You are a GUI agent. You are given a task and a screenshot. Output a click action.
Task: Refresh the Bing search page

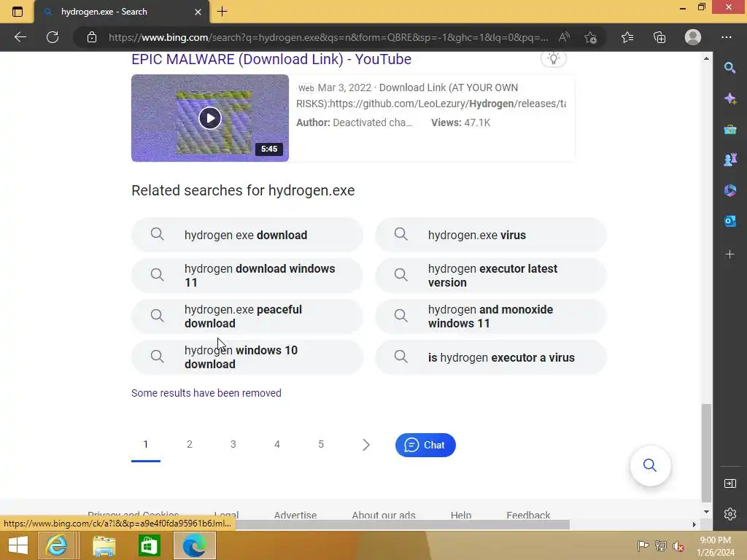[x=53, y=37]
